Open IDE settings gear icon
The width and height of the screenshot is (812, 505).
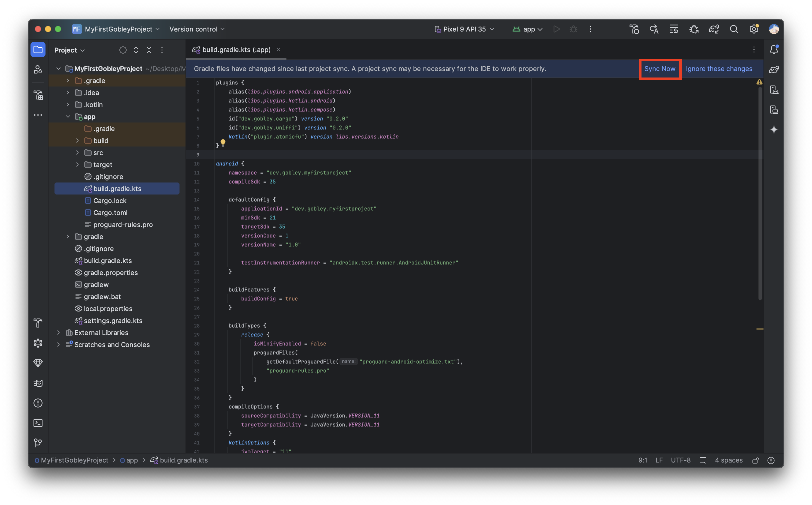[754, 29]
